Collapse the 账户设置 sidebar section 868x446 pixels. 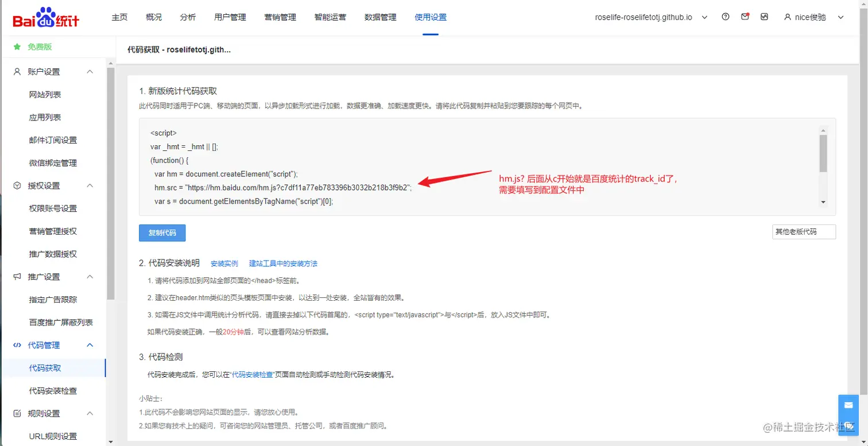(90, 72)
